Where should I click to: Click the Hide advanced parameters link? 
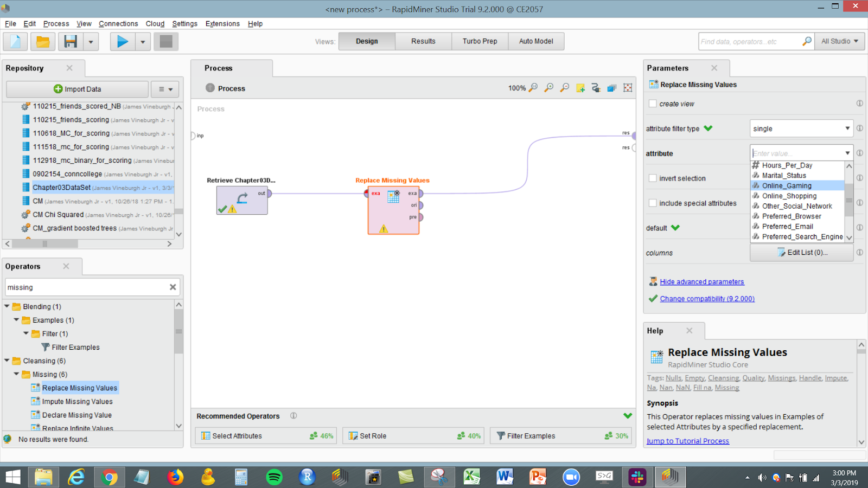coord(702,282)
